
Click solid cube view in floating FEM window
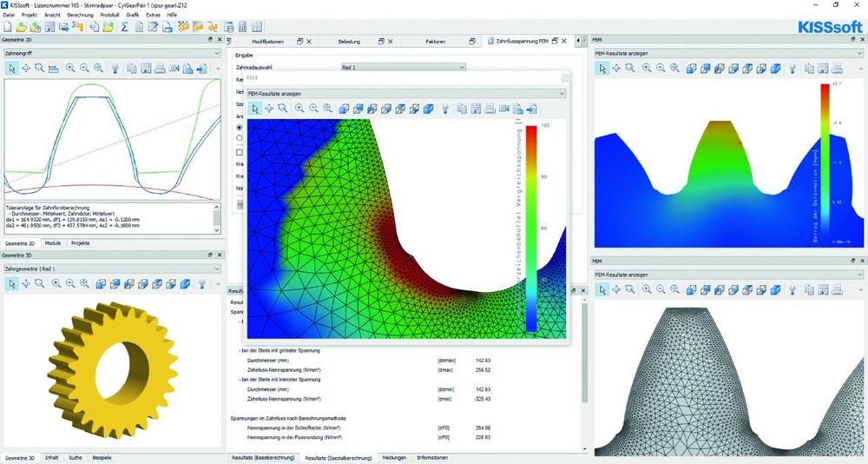[x=428, y=109]
